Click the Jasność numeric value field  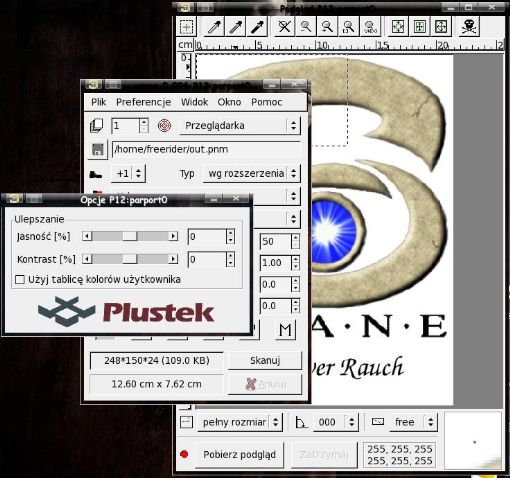(x=207, y=237)
